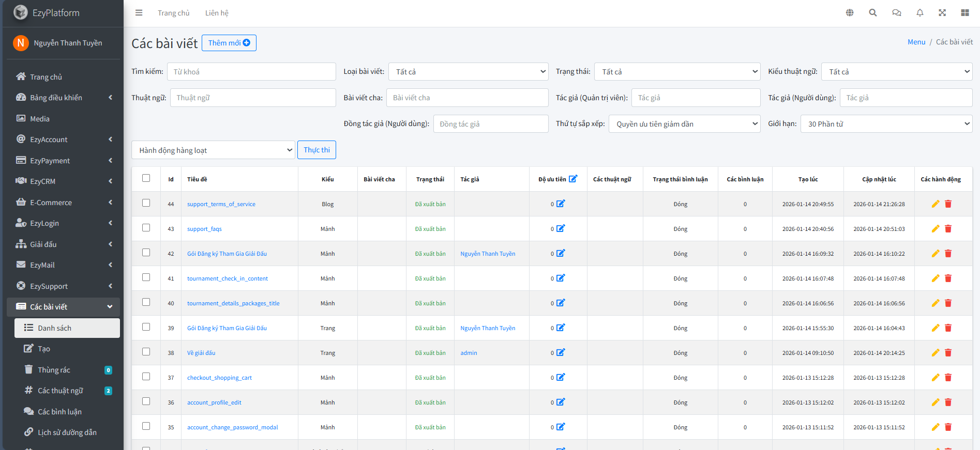Edit priority icon for post 42
Screen dimensions: 980x450
coord(561,253)
